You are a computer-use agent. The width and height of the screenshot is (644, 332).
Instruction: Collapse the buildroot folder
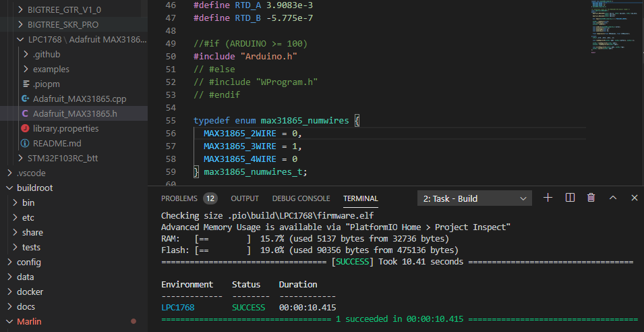(x=34, y=188)
